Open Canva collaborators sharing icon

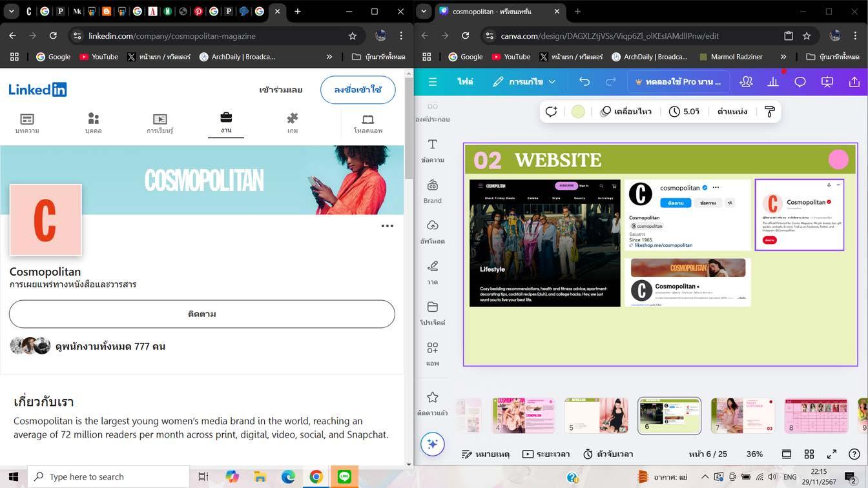pyautogui.click(x=746, y=82)
